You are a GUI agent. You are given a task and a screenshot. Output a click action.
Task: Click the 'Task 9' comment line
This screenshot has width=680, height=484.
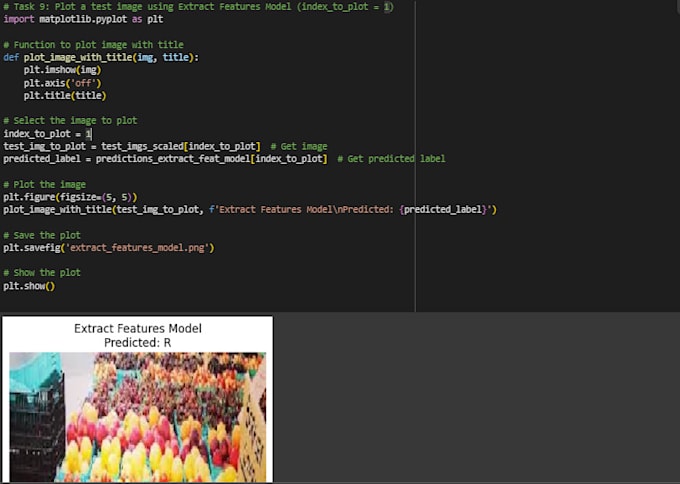tap(198, 7)
